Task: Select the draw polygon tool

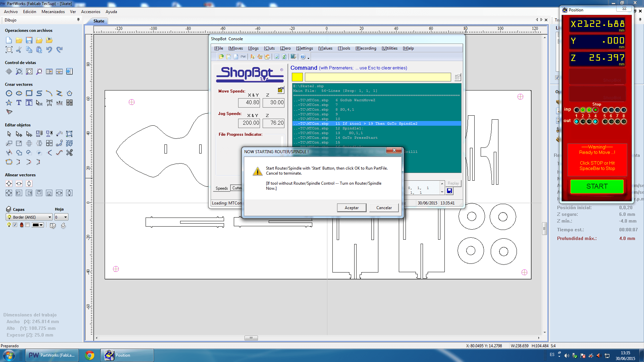Action: (x=69, y=93)
